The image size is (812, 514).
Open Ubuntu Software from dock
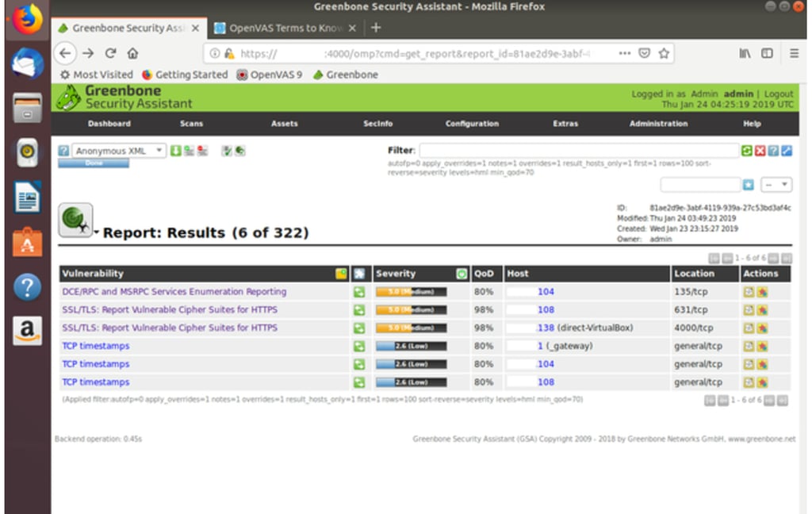pyautogui.click(x=28, y=242)
